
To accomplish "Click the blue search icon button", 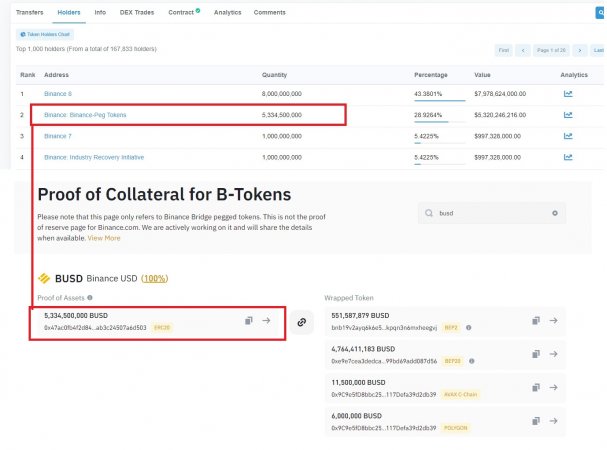I will [x=600, y=12].
